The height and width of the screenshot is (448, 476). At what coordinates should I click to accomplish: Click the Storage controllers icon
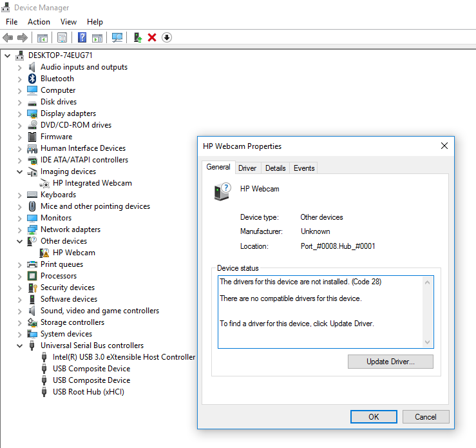[32, 322]
